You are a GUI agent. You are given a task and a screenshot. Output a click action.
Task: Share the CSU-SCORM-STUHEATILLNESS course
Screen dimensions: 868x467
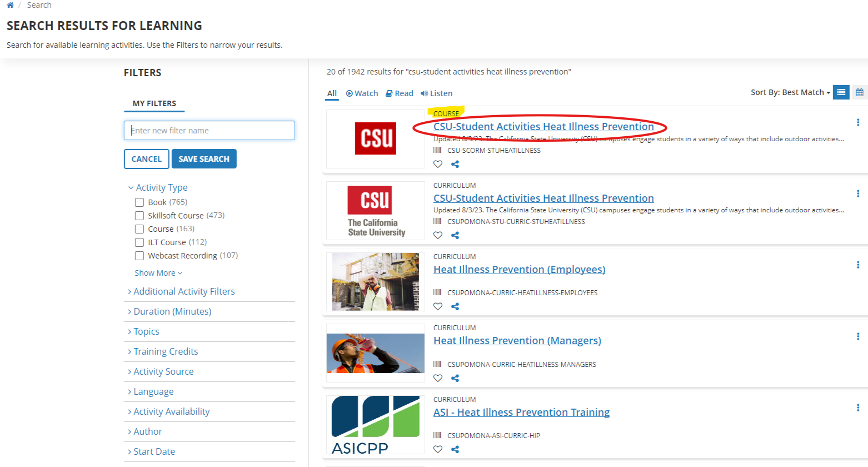click(x=455, y=164)
